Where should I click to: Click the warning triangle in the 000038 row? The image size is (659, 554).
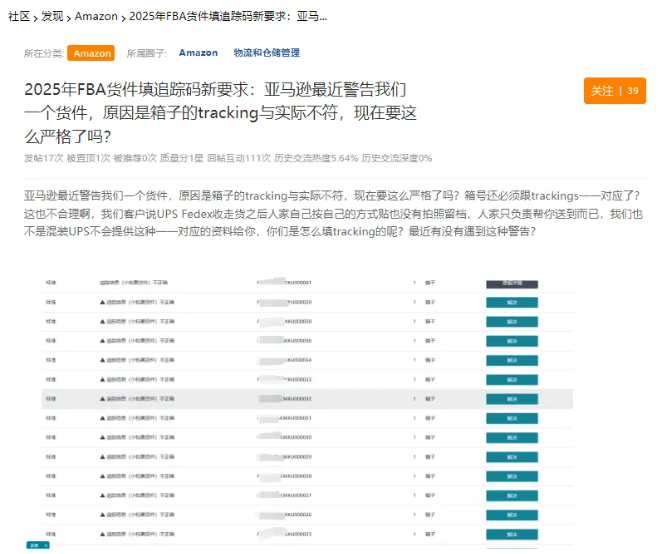103,322
